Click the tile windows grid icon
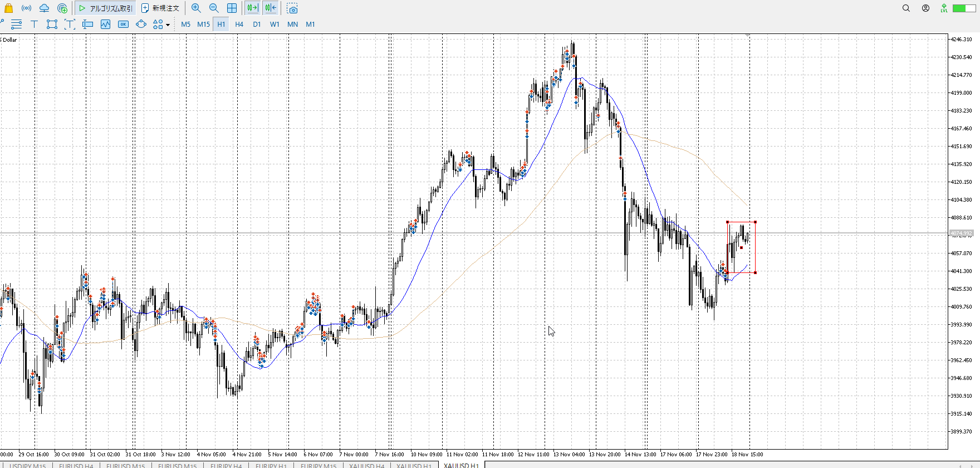The image size is (980, 468). pyautogui.click(x=232, y=8)
